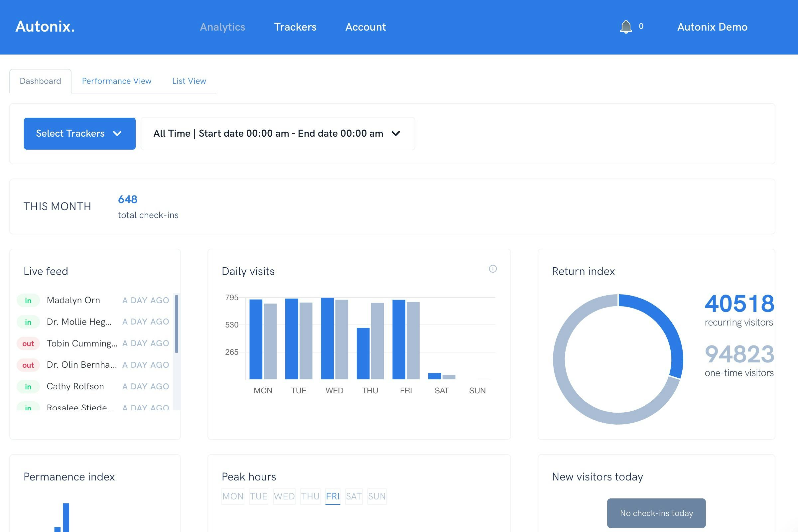The width and height of the screenshot is (798, 532).
Task: Open the notification bell
Action: pyautogui.click(x=626, y=27)
